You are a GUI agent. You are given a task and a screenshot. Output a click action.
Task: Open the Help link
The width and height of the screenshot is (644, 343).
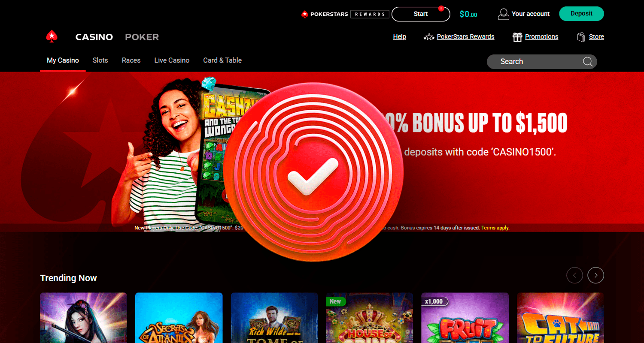tap(400, 37)
